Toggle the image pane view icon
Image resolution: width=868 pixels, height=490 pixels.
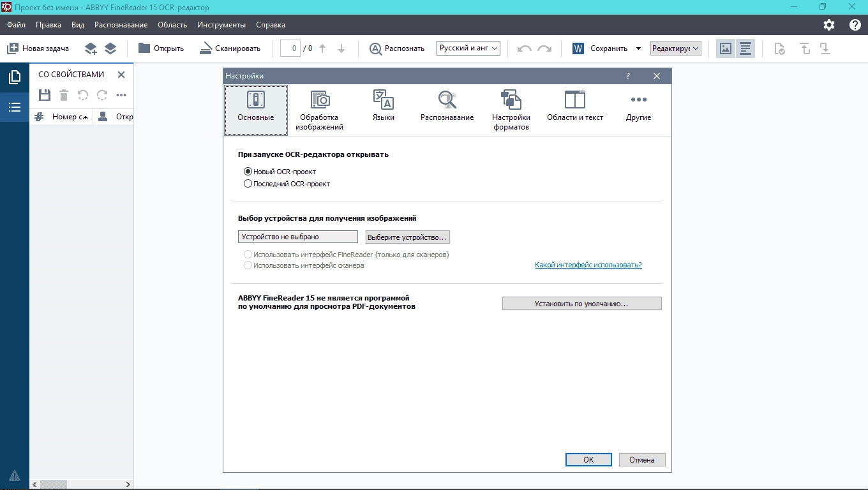tap(725, 48)
